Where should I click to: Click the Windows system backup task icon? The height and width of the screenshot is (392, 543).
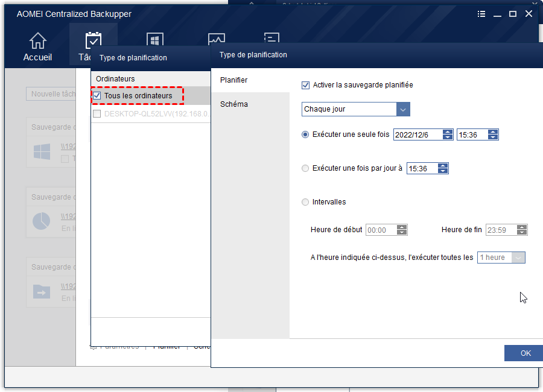tap(42, 152)
